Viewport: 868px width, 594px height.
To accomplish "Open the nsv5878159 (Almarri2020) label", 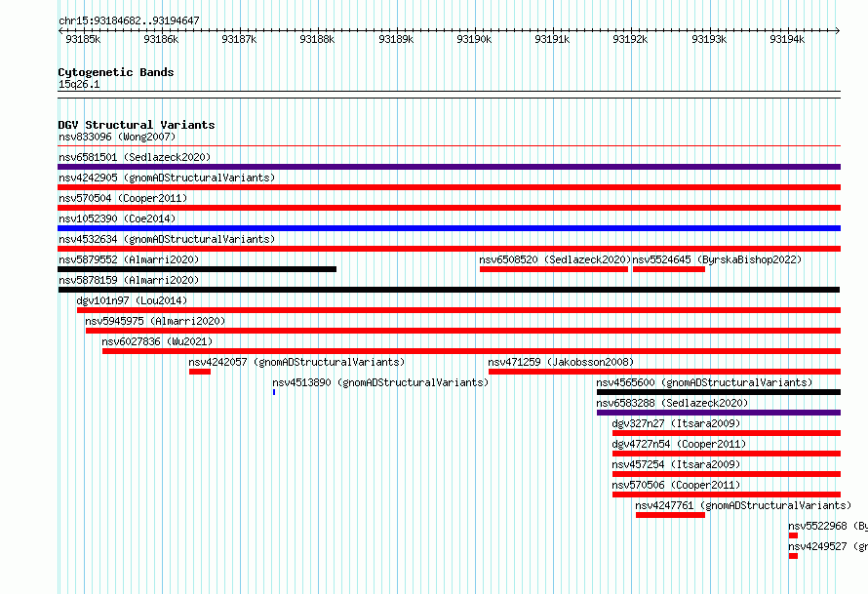I will [129, 280].
